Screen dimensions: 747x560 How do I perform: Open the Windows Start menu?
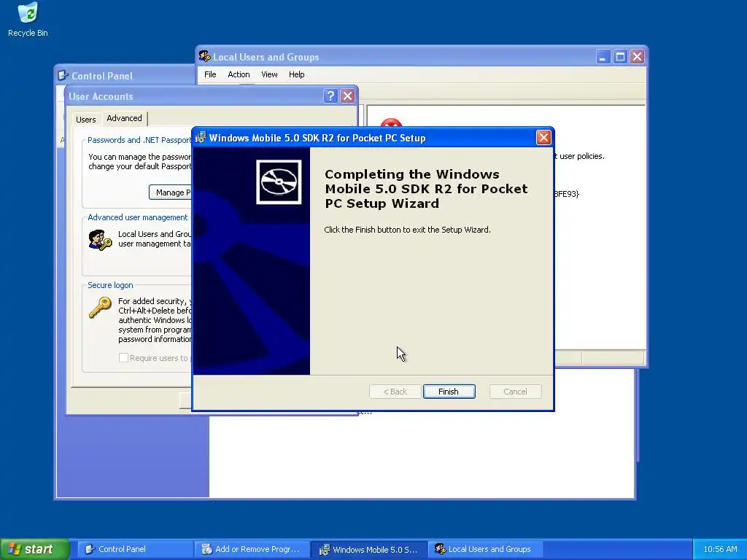34,549
